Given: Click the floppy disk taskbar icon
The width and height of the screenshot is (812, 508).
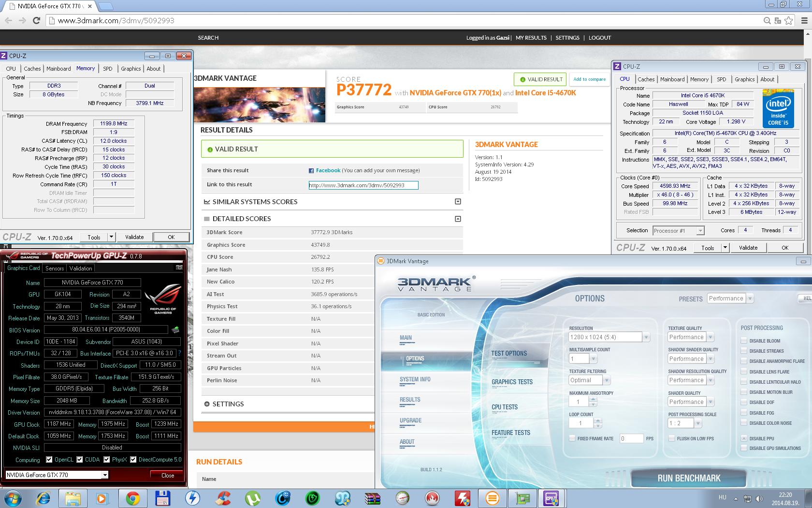Looking at the screenshot, I should [162, 498].
